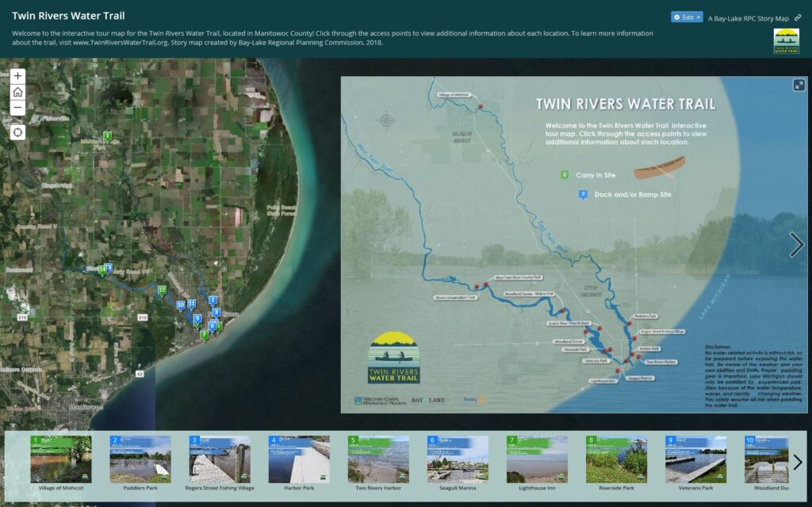This screenshot has width=812, height=507.
Task: Click green map marker number 1
Action: click(x=107, y=136)
